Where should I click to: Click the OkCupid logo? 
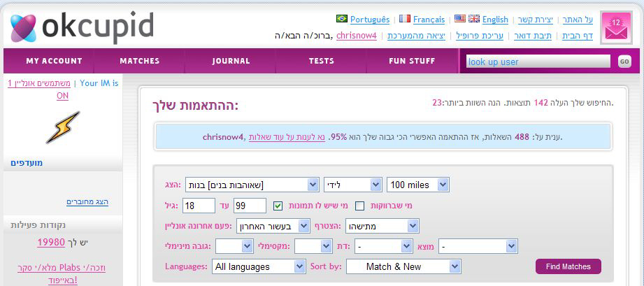[x=82, y=28]
